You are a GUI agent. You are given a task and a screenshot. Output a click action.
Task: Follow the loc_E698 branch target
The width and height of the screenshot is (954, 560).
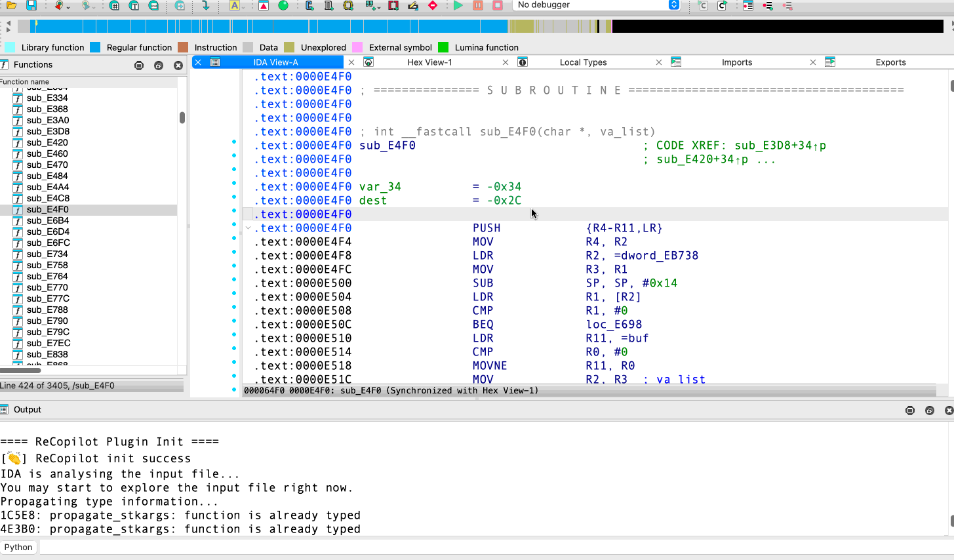[614, 325]
